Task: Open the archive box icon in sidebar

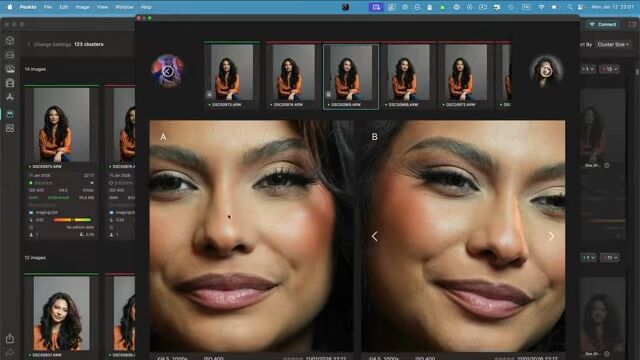Action: 10,83
